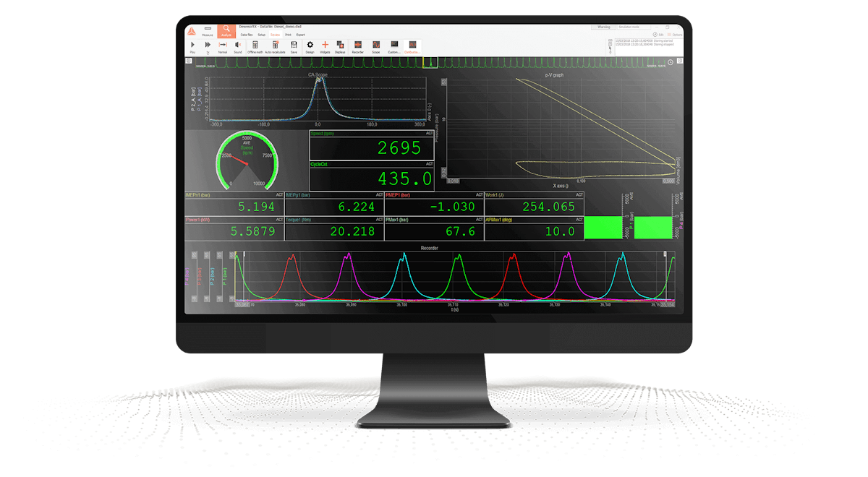
Task: Click the P 1 (bar) recorder axis label
Action: pos(225,277)
